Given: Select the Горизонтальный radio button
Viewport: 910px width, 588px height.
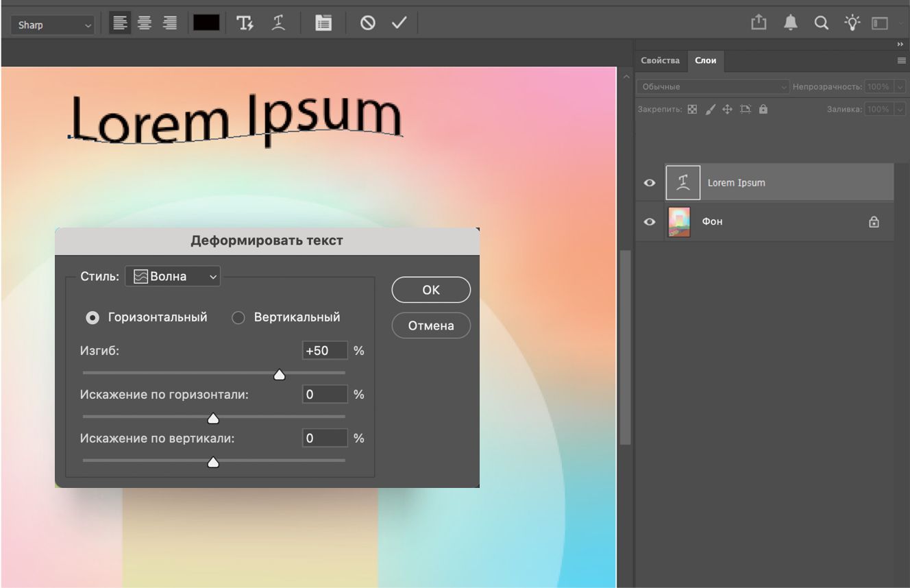Looking at the screenshot, I should 93,318.
